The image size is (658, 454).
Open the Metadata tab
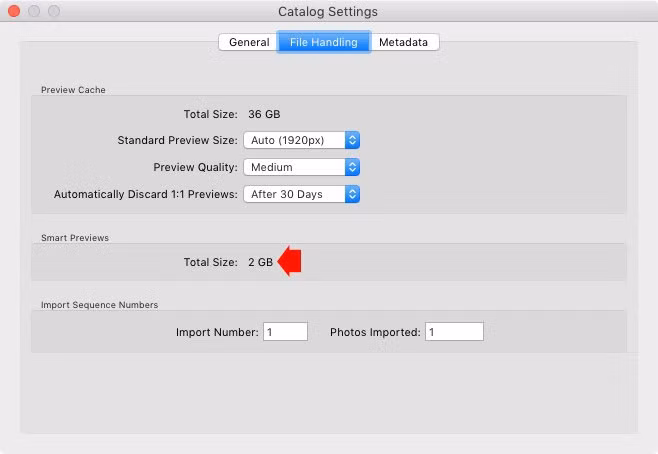405,42
